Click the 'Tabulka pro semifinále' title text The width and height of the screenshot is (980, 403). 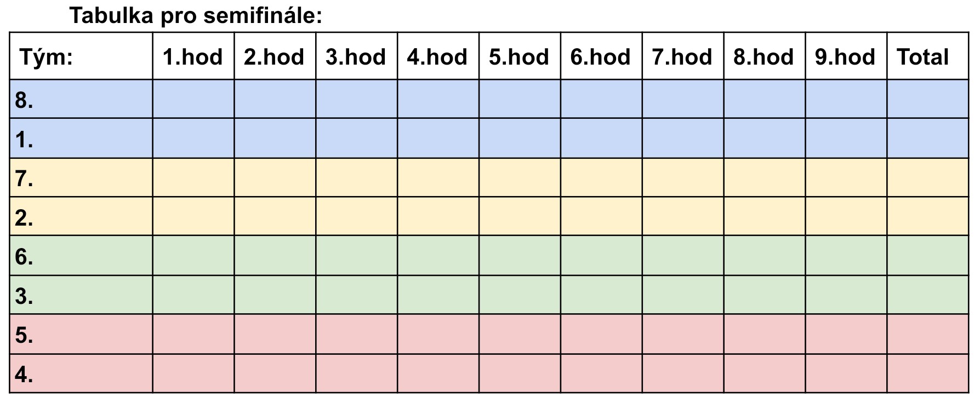pos(196,16)
